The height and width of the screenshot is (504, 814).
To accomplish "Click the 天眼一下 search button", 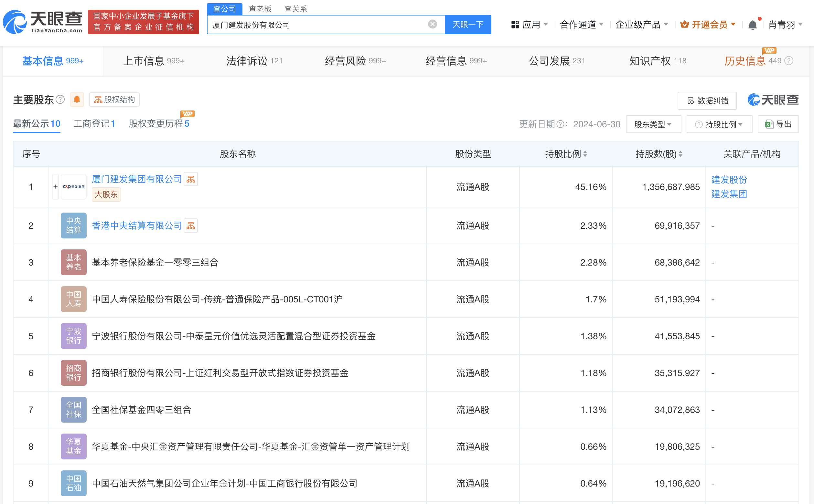I will coord(468,24).
